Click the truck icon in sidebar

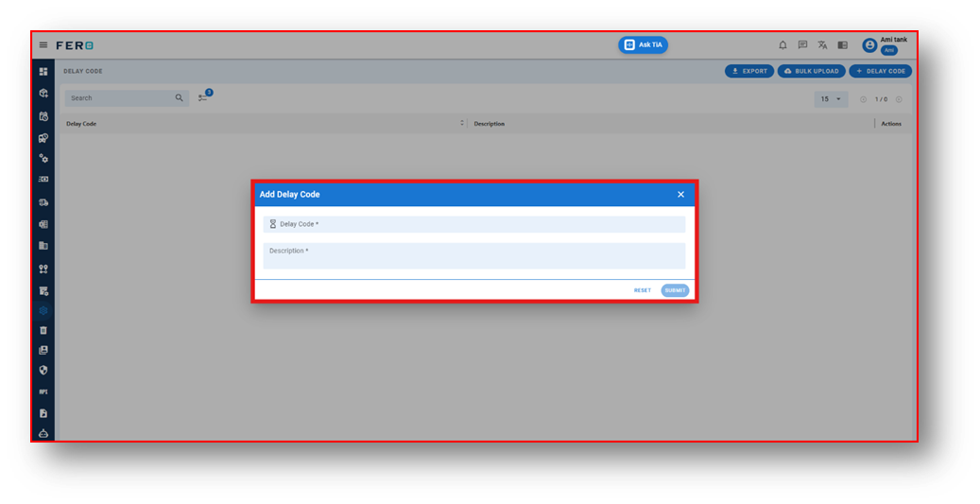coord(43,202)
